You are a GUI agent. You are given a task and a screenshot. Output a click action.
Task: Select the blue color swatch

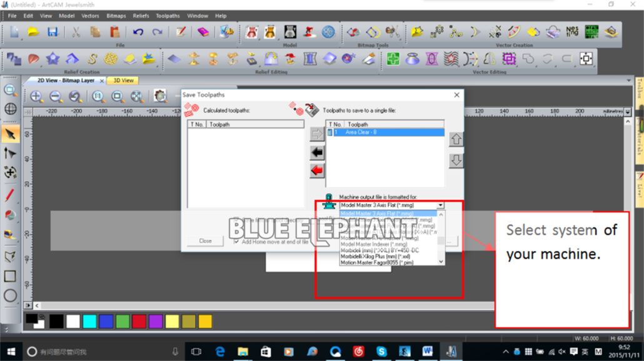click(106, 321)
